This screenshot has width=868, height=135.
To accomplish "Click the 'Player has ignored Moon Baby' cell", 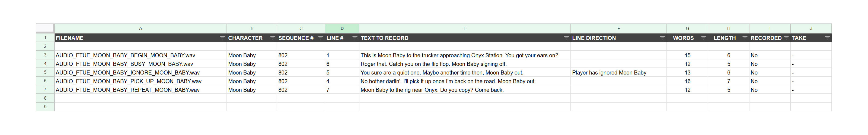I will [609, 73].
